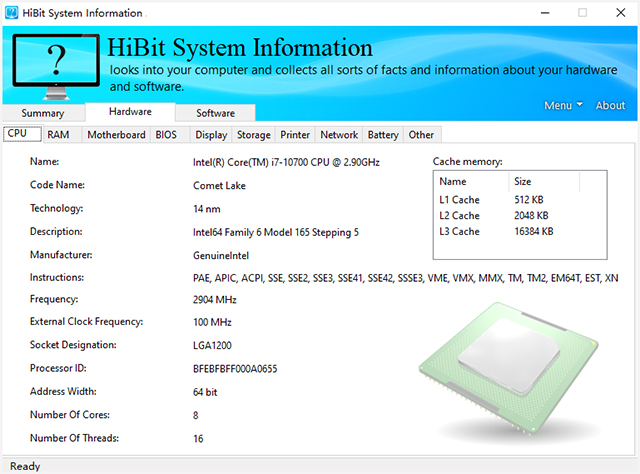Open the Other sub-tab
This screenshot has width=640, height=474.
(x=421, y=135)
